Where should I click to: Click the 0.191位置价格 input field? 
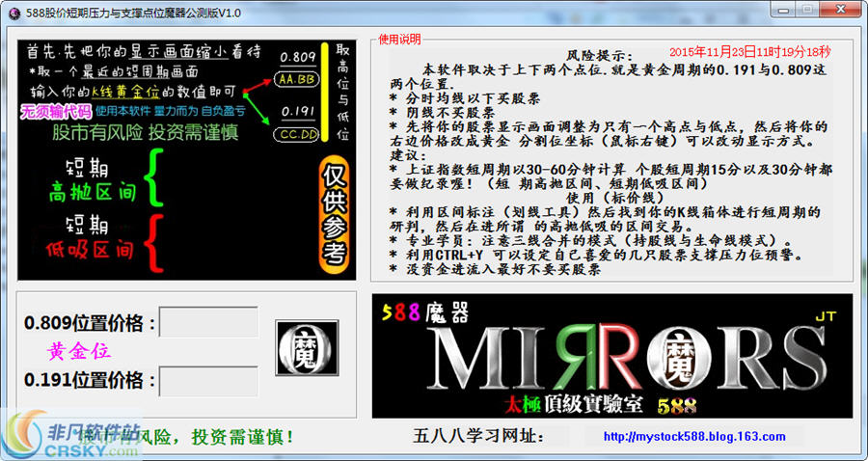coord(208,381)
